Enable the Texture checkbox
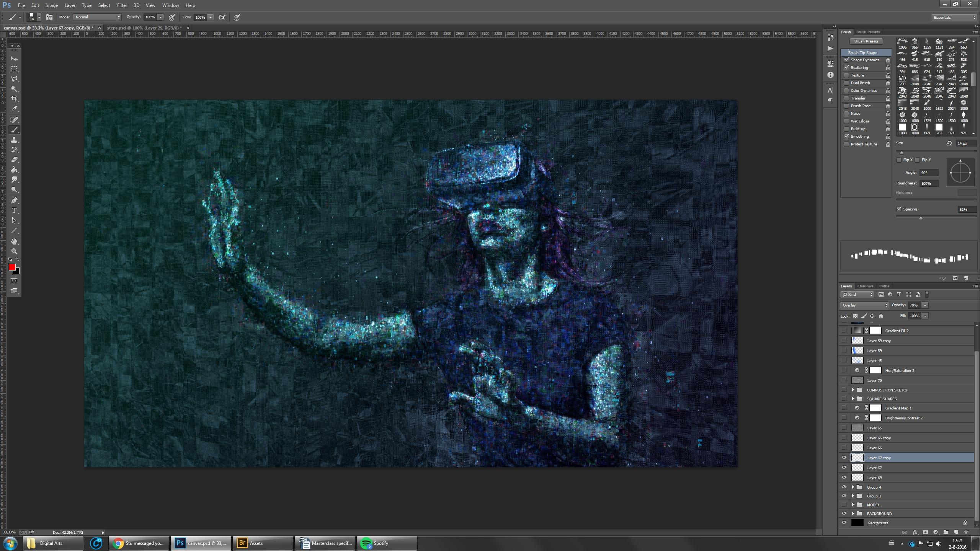 pyautogui.click(x=847, y=75)
